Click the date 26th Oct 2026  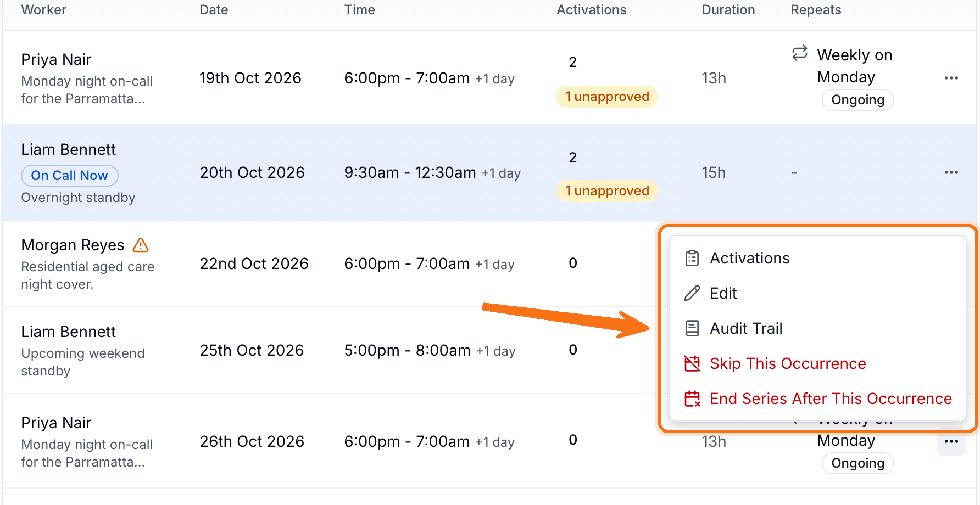(252, 441)
